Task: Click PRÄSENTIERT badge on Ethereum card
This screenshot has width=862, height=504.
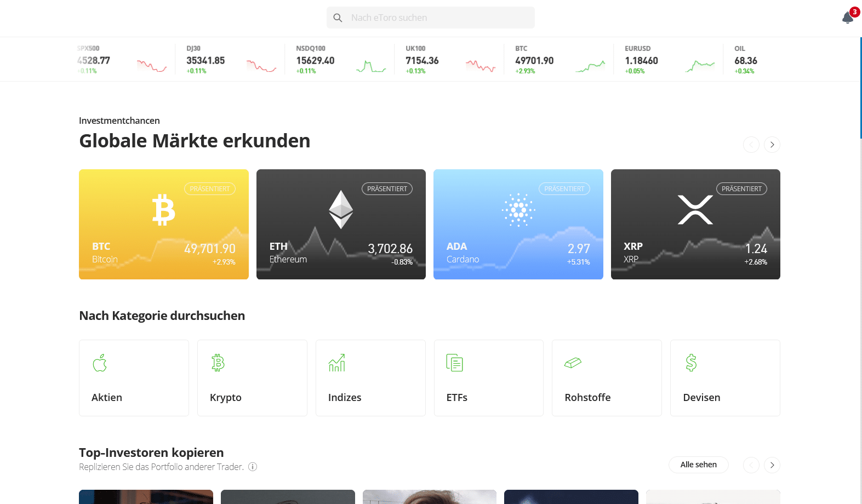Action: (x=387, y=189)
